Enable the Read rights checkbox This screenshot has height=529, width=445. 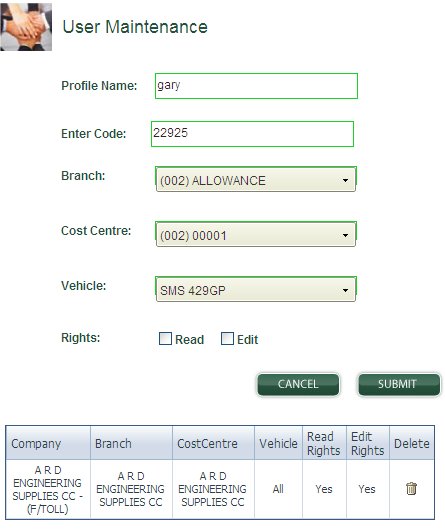tap(165, 338)
